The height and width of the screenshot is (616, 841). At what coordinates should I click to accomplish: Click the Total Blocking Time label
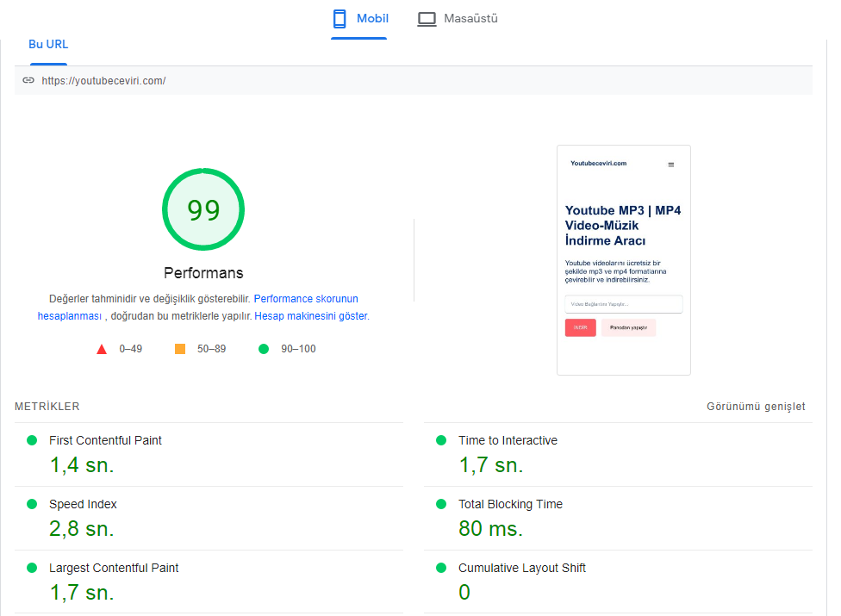tap(510, 504)
